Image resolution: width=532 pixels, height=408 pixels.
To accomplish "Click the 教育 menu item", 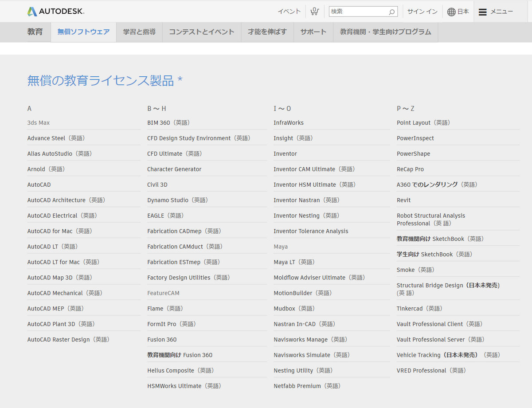I will coord(36,31).
